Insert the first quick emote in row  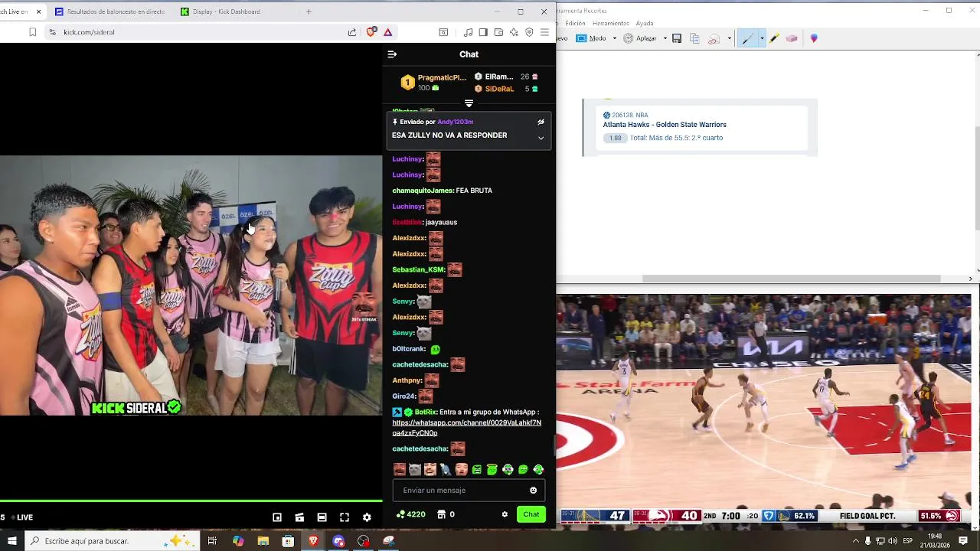(399, 469)
